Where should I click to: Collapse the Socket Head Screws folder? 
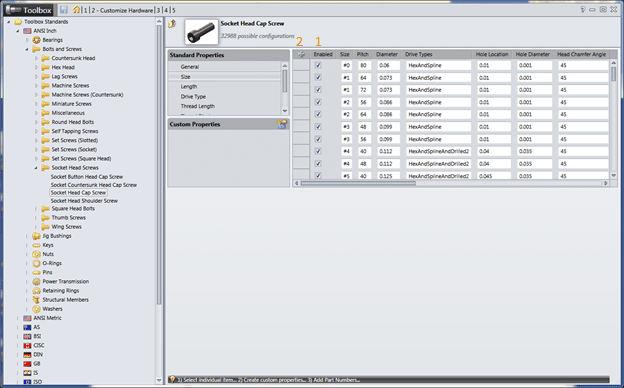[x=36, y=168]
